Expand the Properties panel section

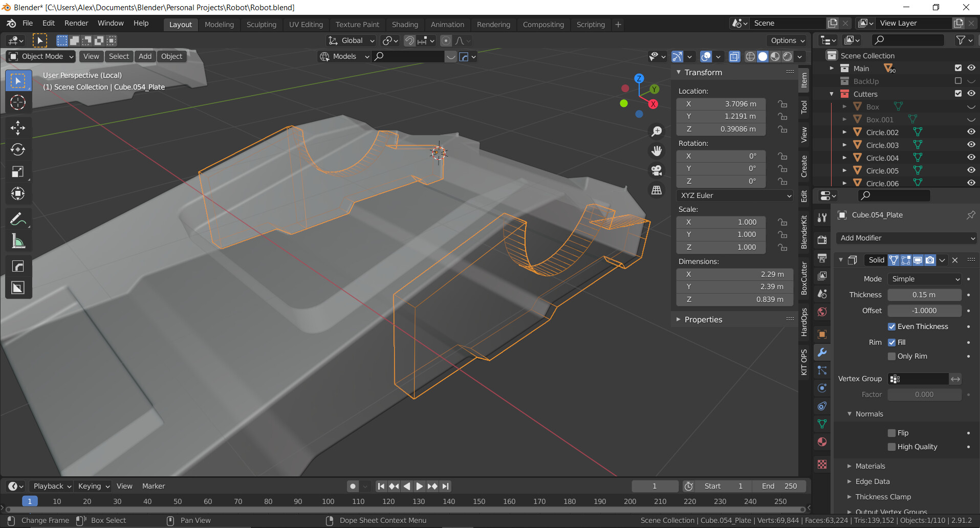pyautogui.click(x=703, y=319)
